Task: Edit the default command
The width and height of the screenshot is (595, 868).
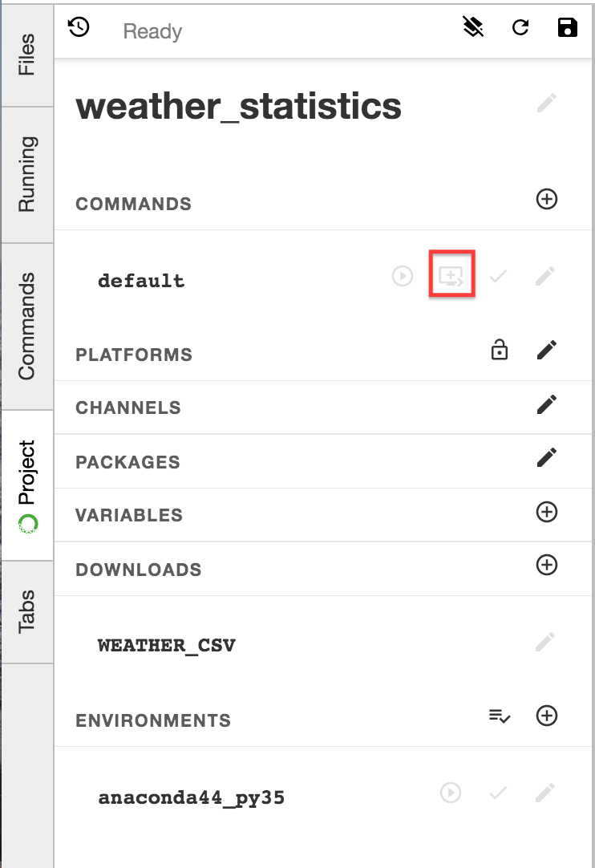Action: pyautogui.click(x=545, y=277)
